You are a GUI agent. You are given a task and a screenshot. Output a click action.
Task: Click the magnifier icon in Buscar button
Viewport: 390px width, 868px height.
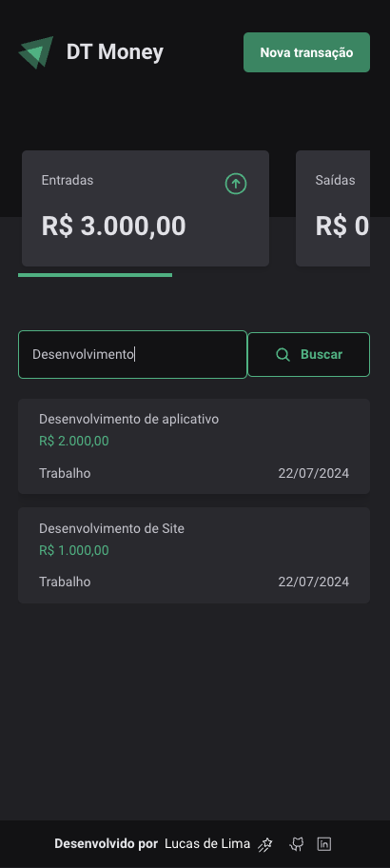(x=283, y=355)
